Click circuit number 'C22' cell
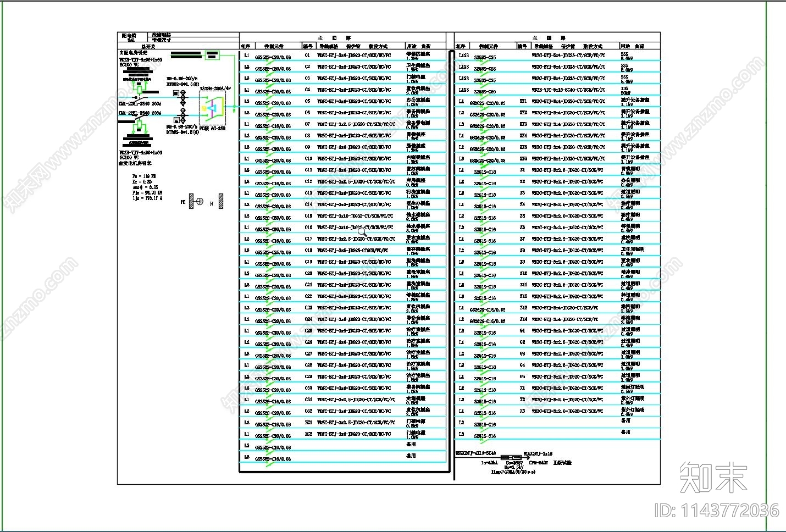786x532 pixels. (309, 296)
